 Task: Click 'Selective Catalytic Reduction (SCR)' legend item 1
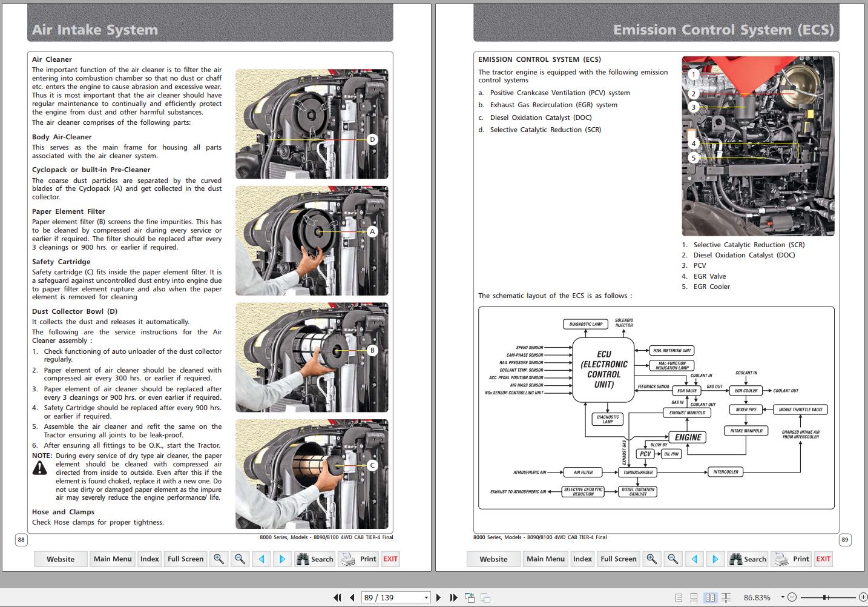pos(749,245)
